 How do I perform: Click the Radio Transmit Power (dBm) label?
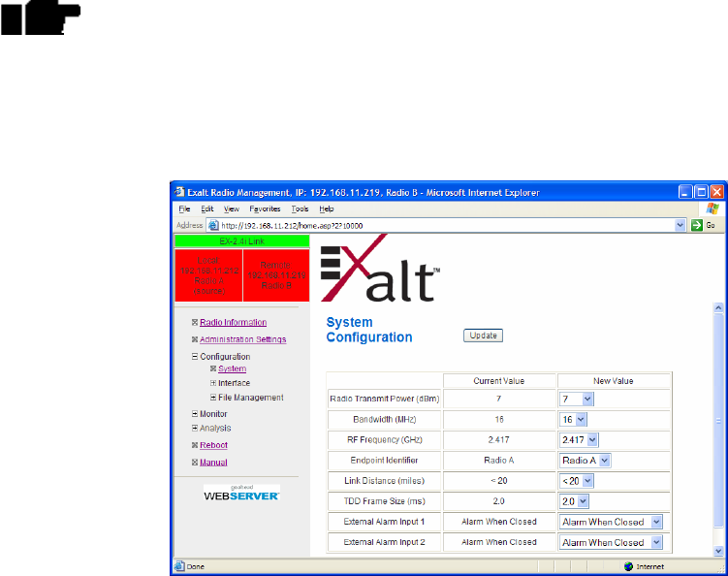[x=385, y=399]
